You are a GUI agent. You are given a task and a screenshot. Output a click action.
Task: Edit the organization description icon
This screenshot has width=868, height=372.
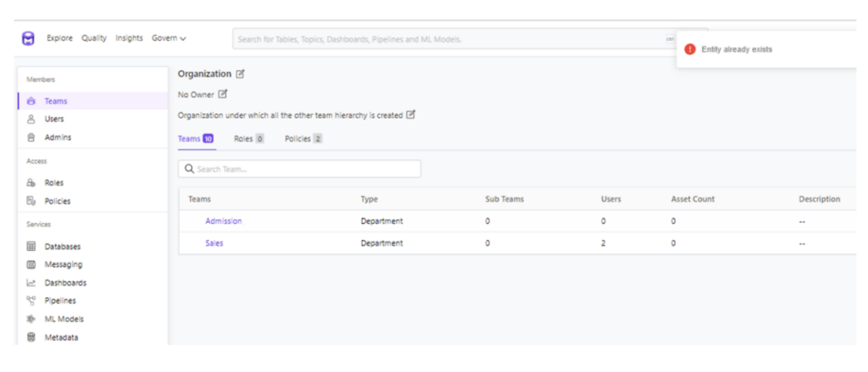[x=411, y=114]
